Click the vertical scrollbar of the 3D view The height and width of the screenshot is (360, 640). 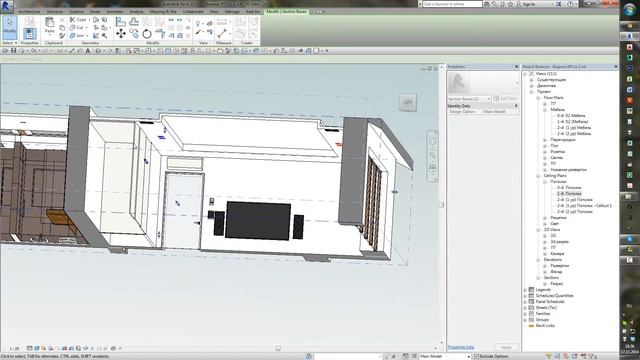pos(442,204)
